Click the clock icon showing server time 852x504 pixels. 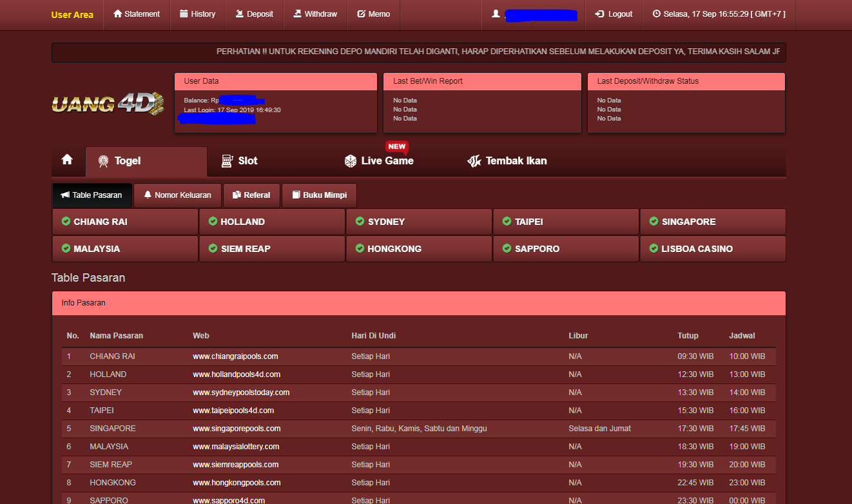pyautogui.click(x=656, y=15)
